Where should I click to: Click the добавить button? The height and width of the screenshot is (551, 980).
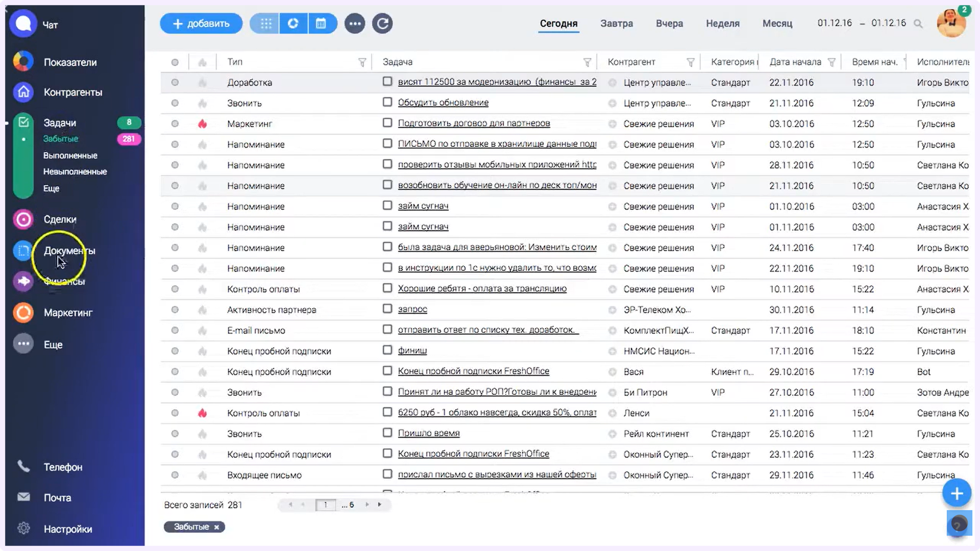pyautogui.click(x=201, y=24)
